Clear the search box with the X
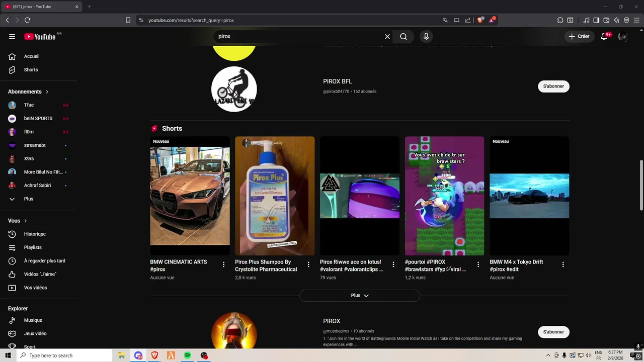This screenshot has width=644, height=362. (387, 36)
